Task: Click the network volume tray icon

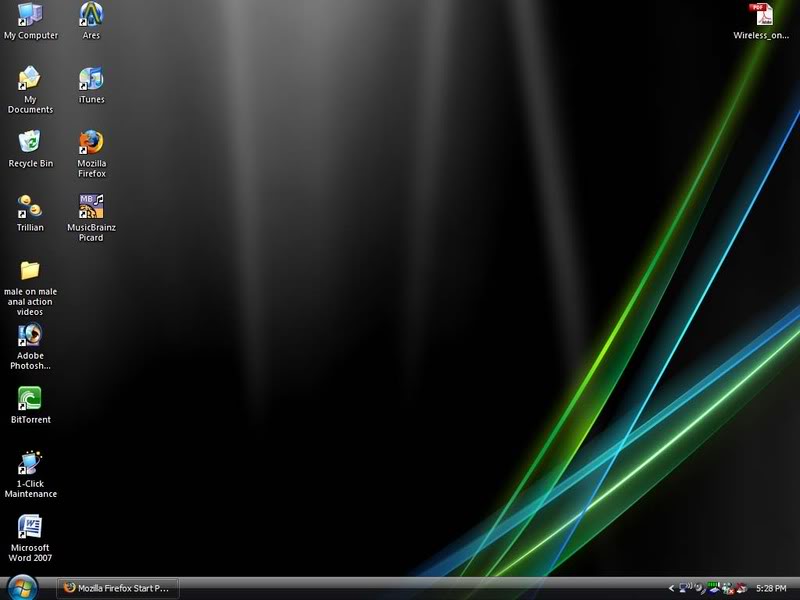Action: click(687, 588)
